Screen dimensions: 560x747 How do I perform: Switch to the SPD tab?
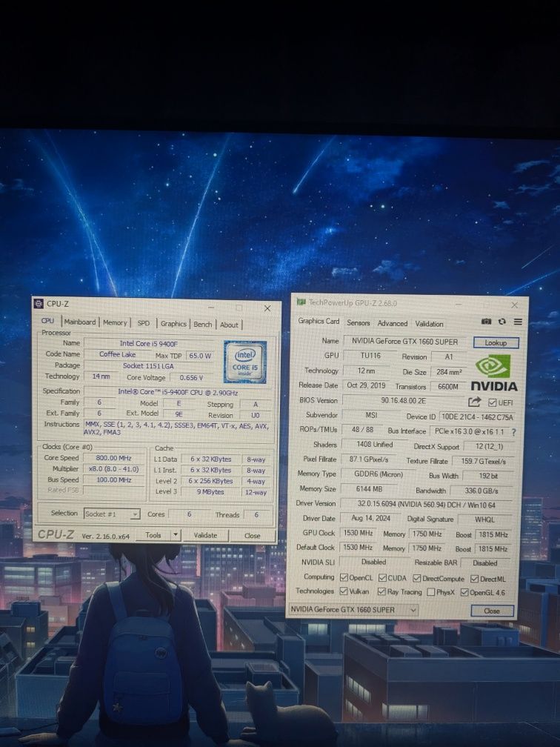(x=144, y=323)
